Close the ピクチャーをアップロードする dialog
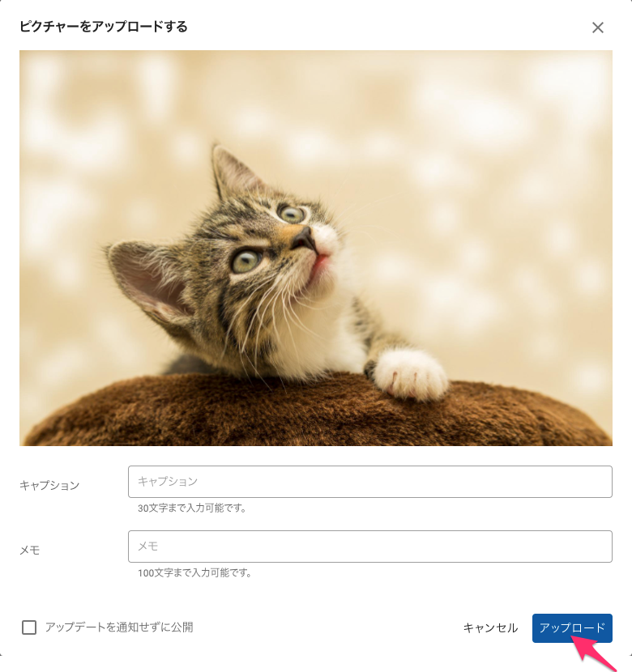The image size is (632, 672). click(598, 28)
